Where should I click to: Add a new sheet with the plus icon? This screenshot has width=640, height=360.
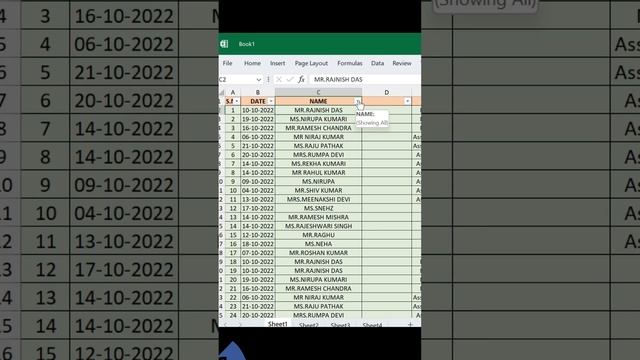click(410, 324)
